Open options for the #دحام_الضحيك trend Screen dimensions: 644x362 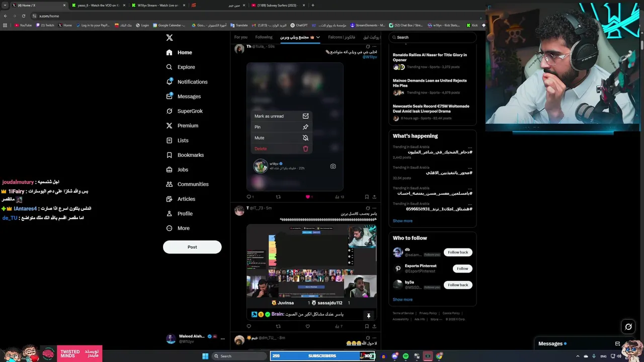470,147
